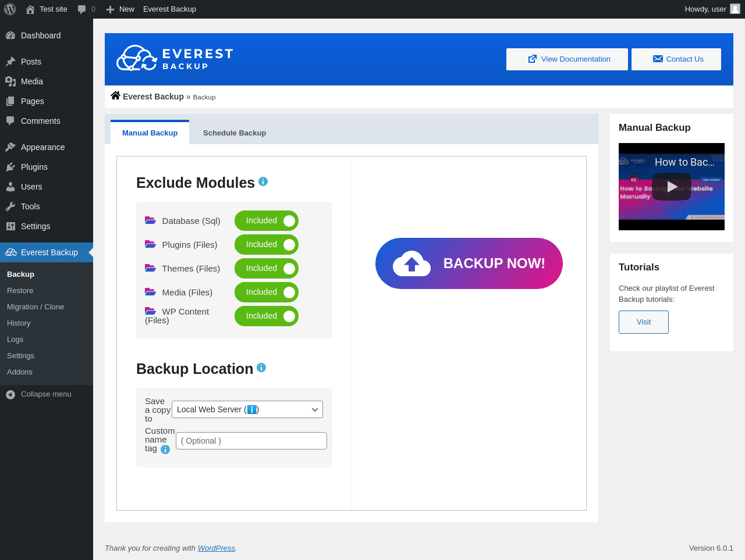Click the Test site home icon
745x560 pixels.
click(x=30, y=9)
